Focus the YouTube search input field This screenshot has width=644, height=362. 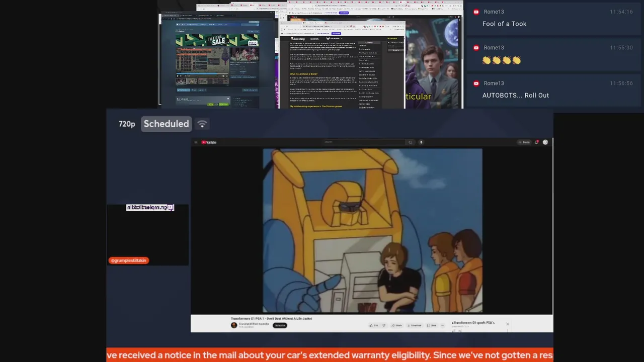click(365, 142)
